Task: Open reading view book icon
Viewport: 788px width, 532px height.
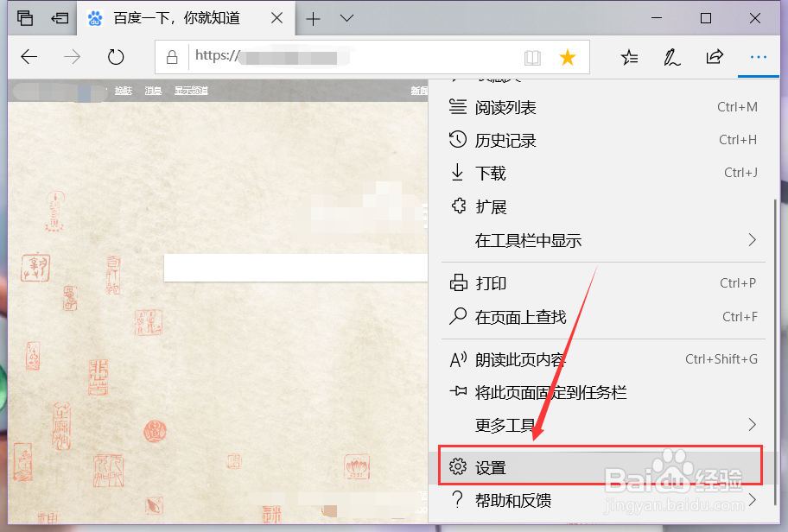Action: [x=532, y=58]
